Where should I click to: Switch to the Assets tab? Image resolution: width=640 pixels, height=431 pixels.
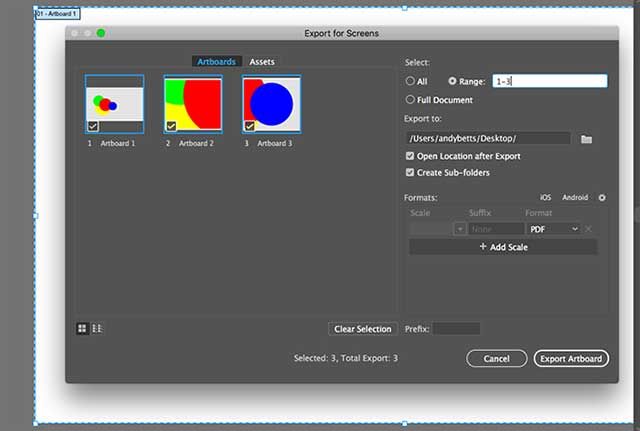tap(262, 62)
